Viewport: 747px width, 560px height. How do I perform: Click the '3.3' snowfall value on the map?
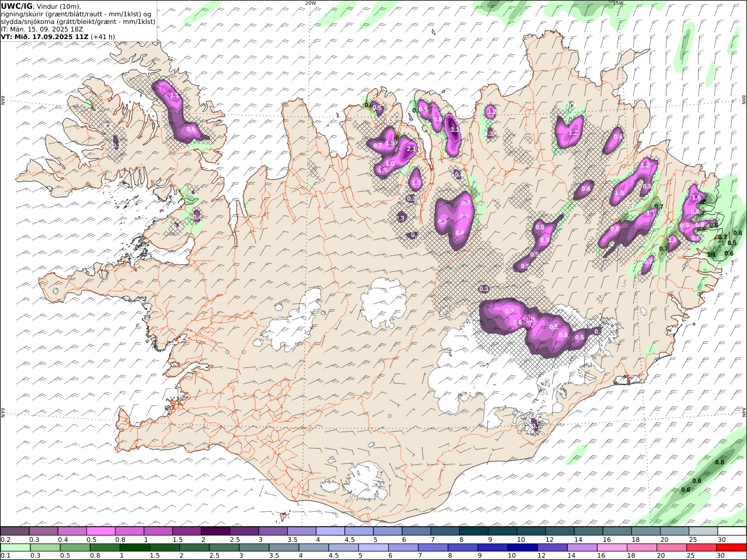455,129
